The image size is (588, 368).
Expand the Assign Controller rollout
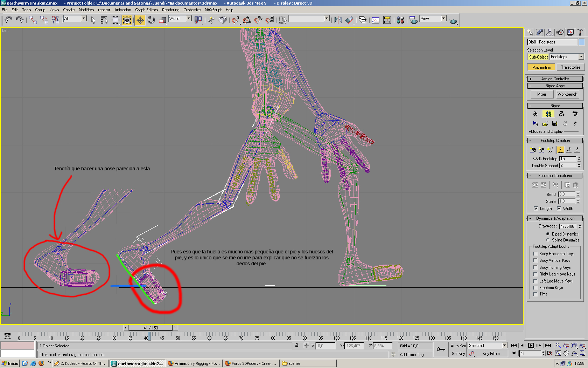click(555, 79)
